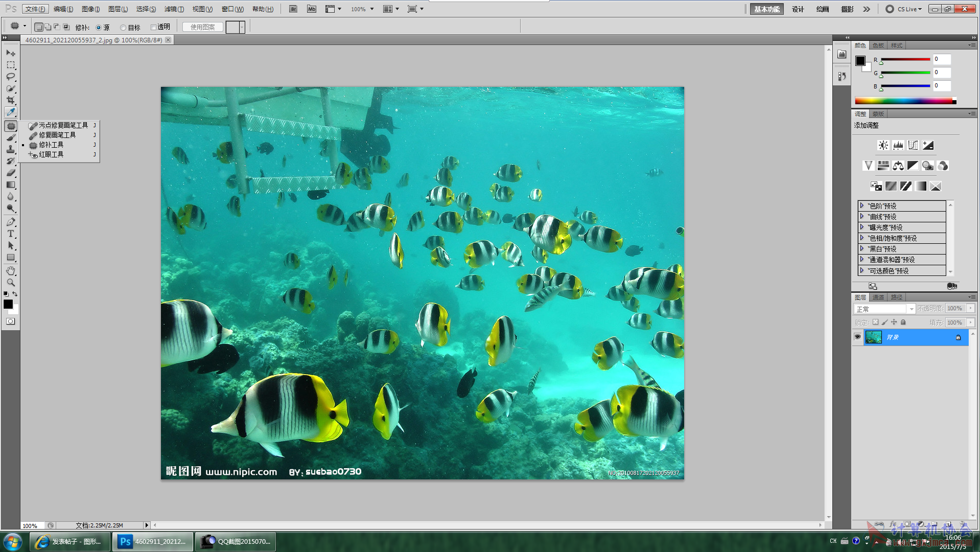Open the History panel icon
980x552 pixels.
click(842, 77)
